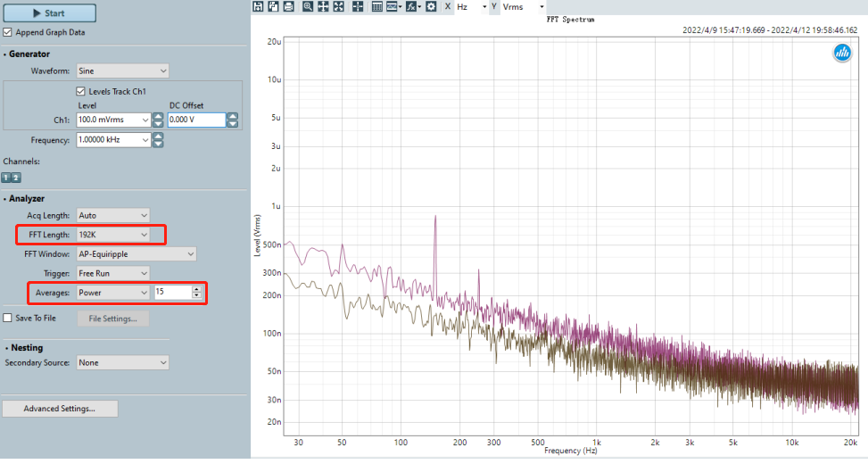The height and width of the screenshot is (464, 868).
Task: Click the save graph data icon
Action: 258,6
